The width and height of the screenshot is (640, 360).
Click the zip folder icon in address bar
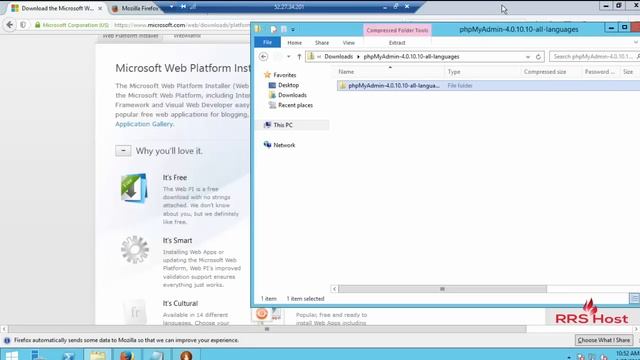tap(311, 56)
